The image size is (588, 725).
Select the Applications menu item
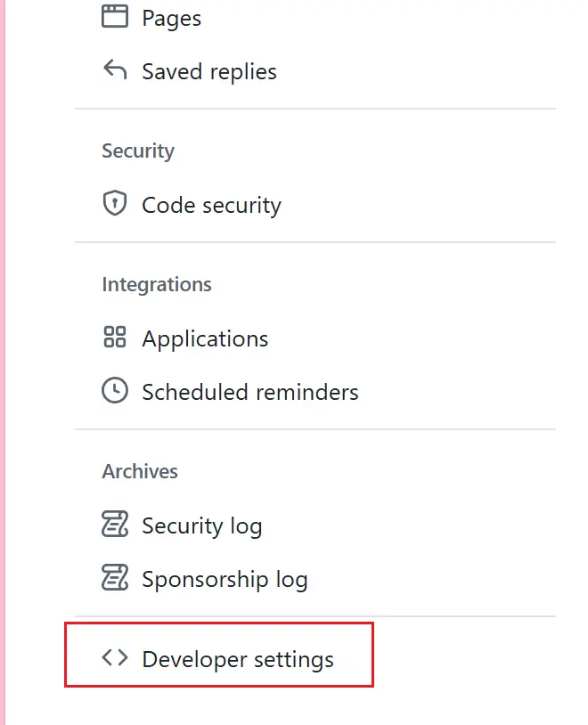point(205,338)
